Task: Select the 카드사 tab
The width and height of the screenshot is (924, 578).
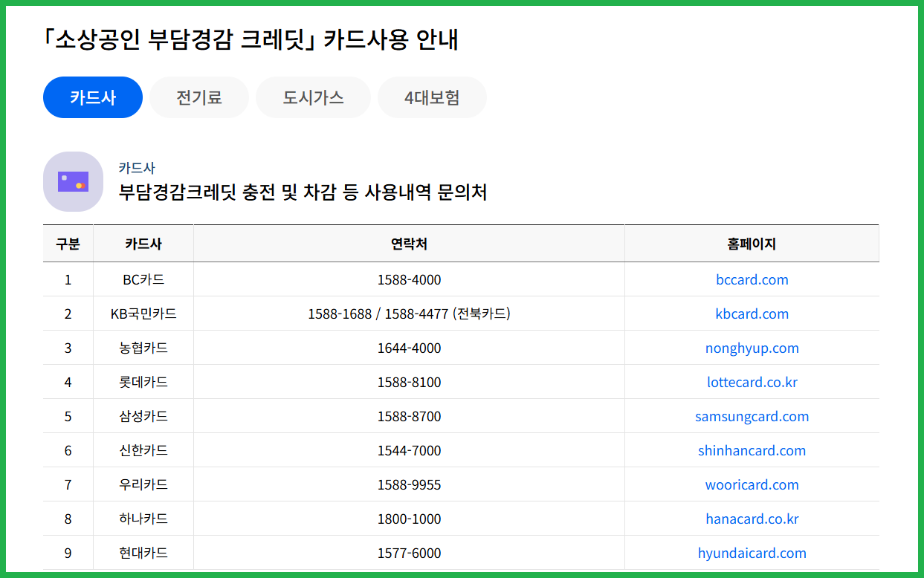Action: click(93, 97)
